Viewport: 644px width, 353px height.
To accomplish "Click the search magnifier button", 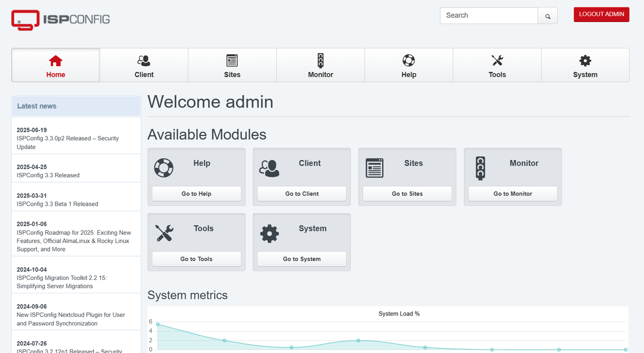I will point(548,16).
